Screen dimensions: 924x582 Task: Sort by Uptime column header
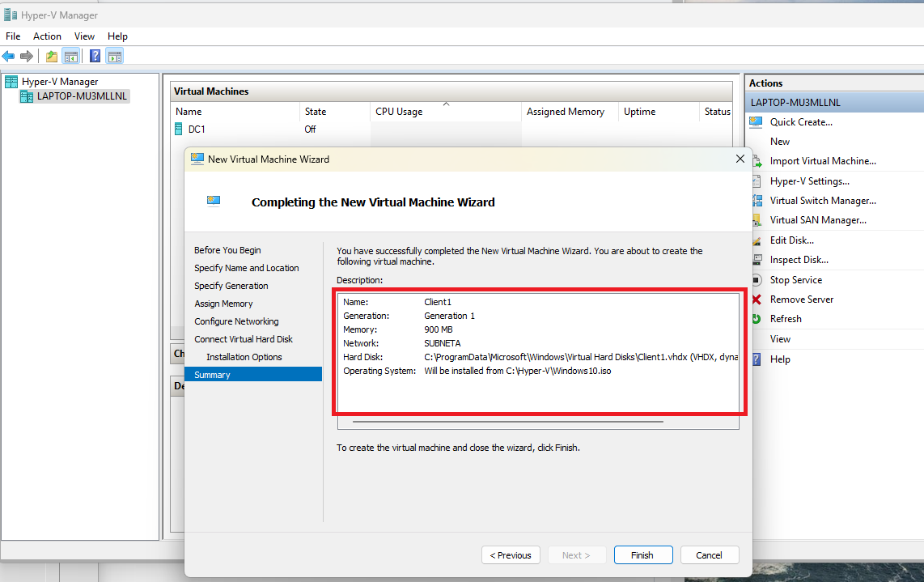(659, 112)
